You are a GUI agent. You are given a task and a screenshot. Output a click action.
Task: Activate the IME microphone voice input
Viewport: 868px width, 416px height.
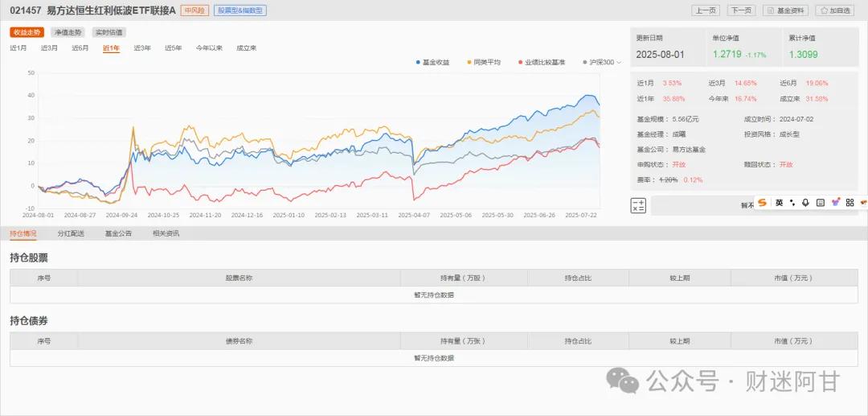click(805, 203)
